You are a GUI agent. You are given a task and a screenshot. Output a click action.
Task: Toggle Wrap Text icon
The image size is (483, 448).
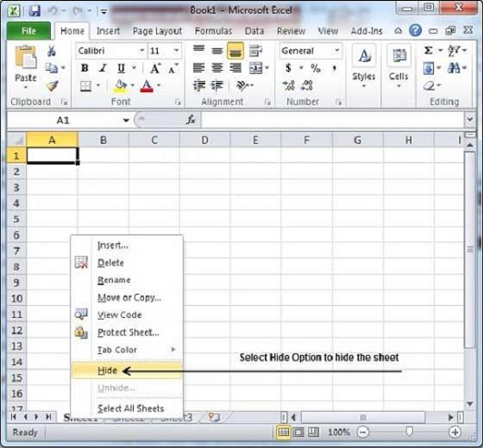(x=255, y=51)
